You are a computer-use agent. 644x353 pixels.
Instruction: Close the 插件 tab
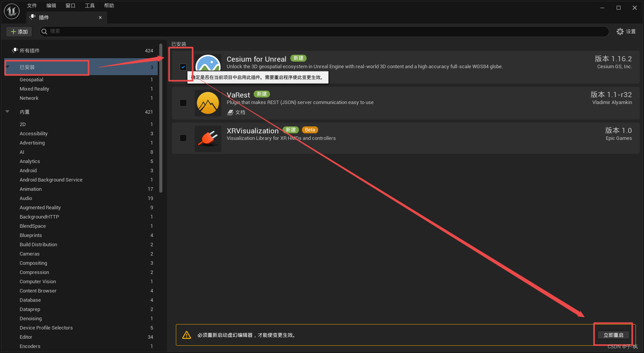pos(100,17)
